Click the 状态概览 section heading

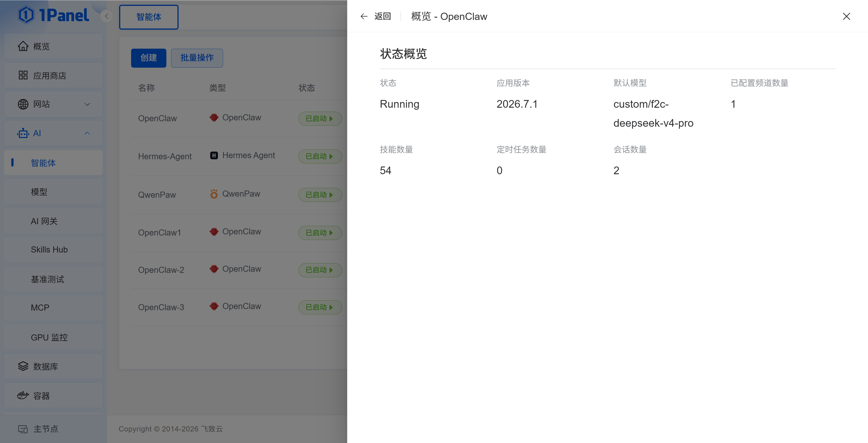[403, 54]
